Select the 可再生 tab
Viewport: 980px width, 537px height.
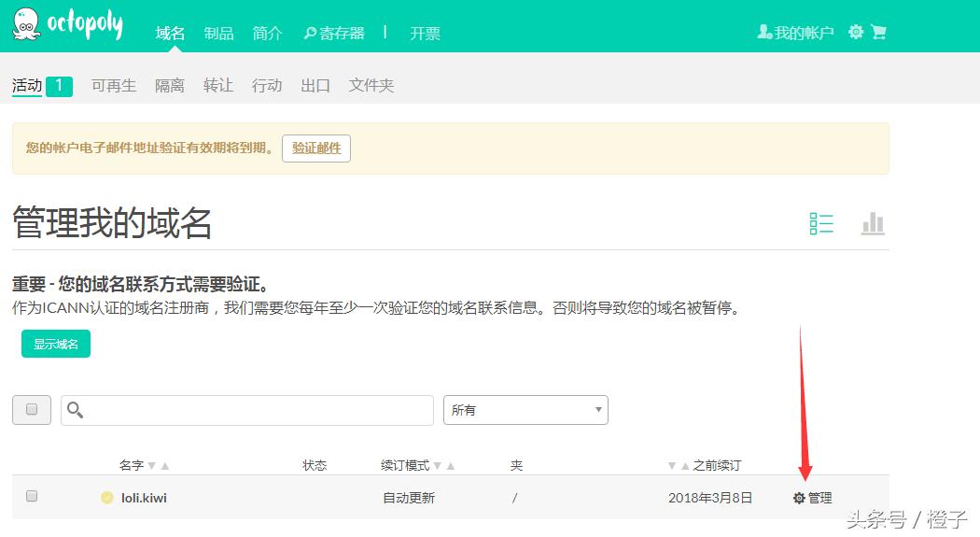(x=114, y=86)
